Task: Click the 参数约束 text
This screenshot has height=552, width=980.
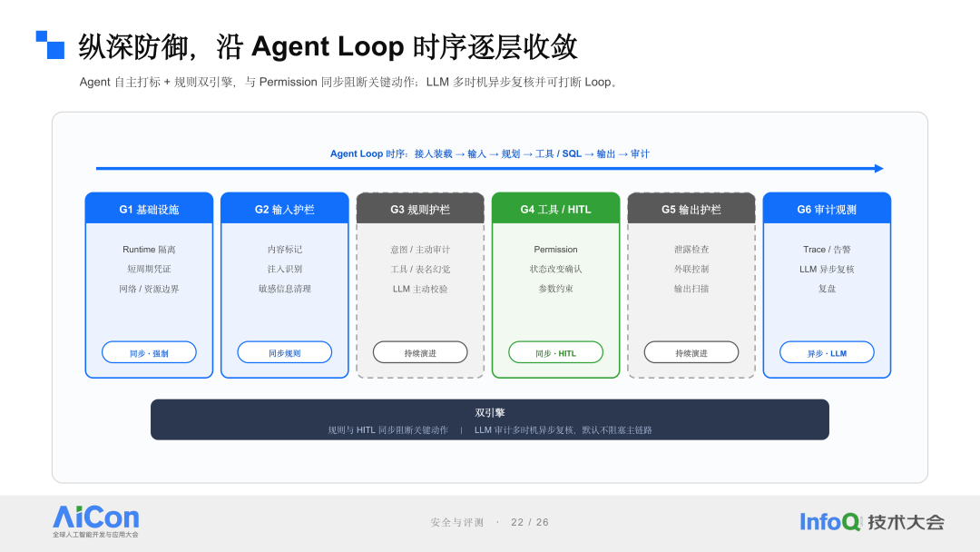Action: point(555,289)
